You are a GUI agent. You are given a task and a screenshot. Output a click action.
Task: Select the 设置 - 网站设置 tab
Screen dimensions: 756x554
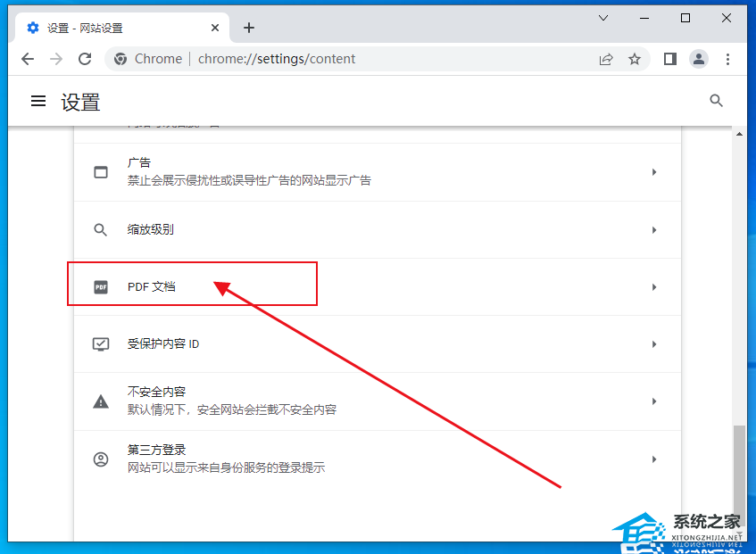tap(122, 28)
